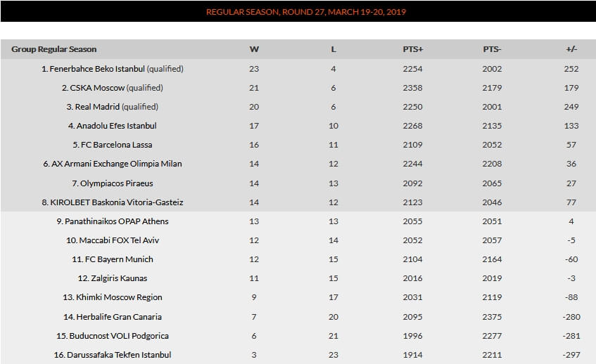This screenshot has height=364, width=596.
Task: Click Fenerbahce's 252 point differential
Action: tap(571, 69)
